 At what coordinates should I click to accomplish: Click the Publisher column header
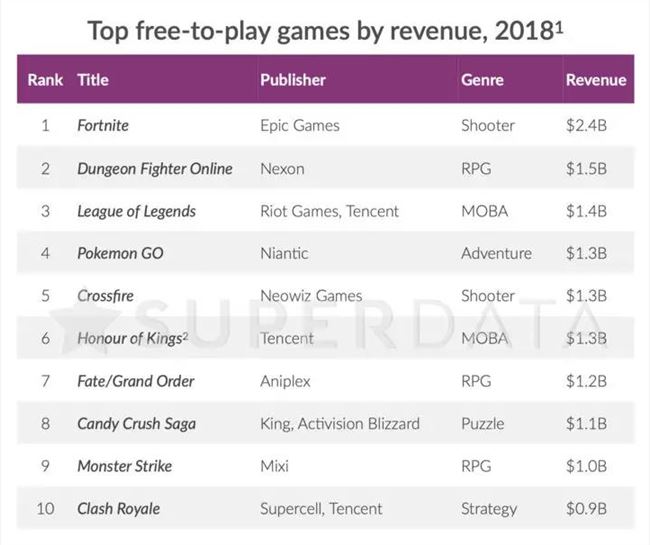pyautogui.click(x=292, y=80)
